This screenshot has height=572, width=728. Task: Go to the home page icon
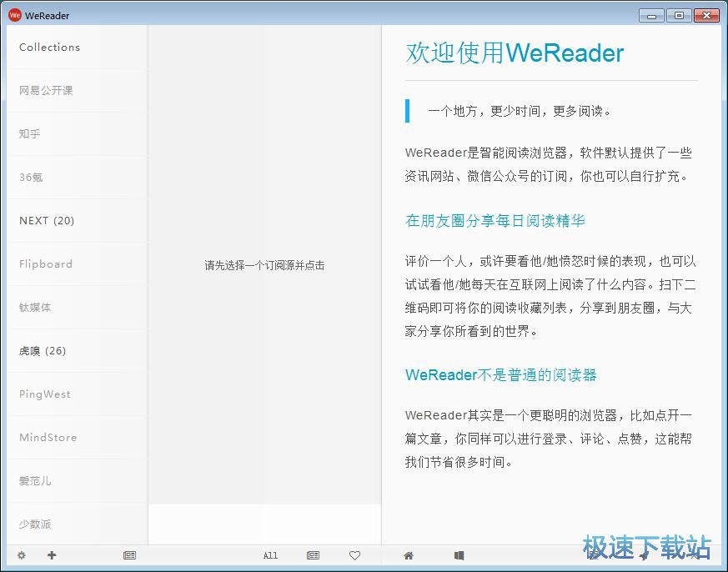pyautogui.click(x=409, y=555)
